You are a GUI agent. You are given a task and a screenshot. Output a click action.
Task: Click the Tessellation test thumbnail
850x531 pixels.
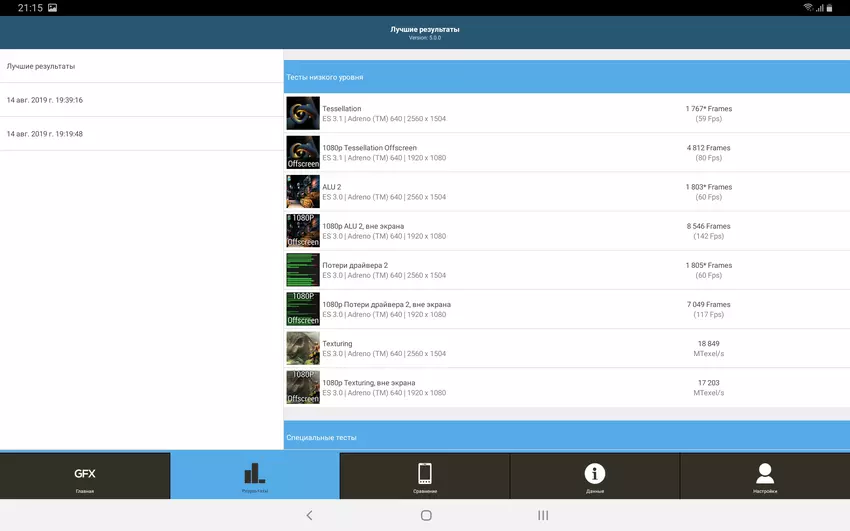(x=303, y=113)
